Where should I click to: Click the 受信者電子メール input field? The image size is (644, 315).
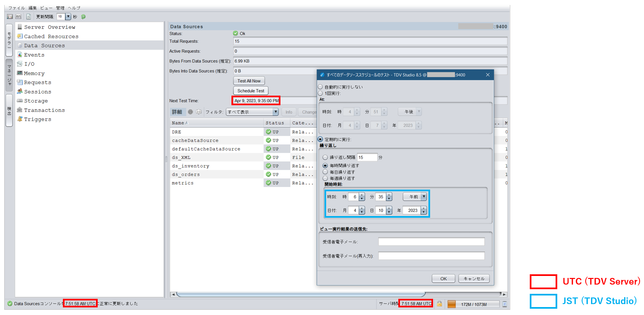[431, 242]
